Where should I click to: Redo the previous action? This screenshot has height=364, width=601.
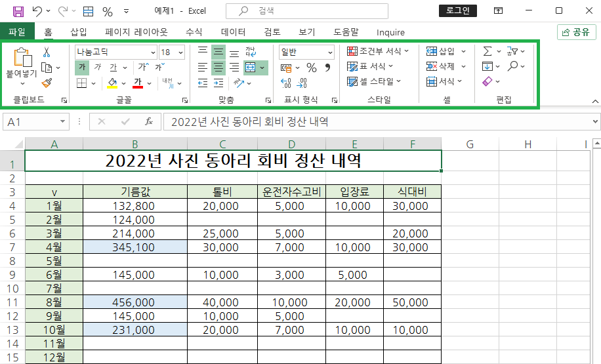(63, 11)
